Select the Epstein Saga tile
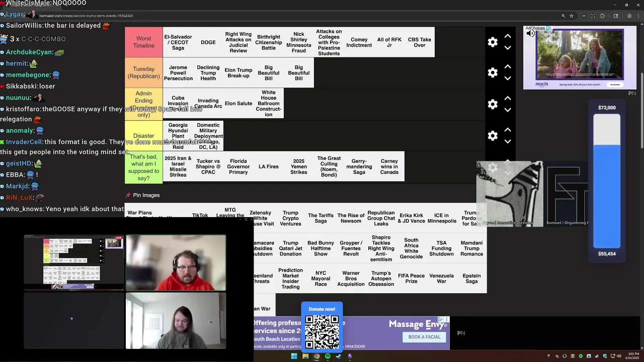644x362 pixels. click(471, 279)
